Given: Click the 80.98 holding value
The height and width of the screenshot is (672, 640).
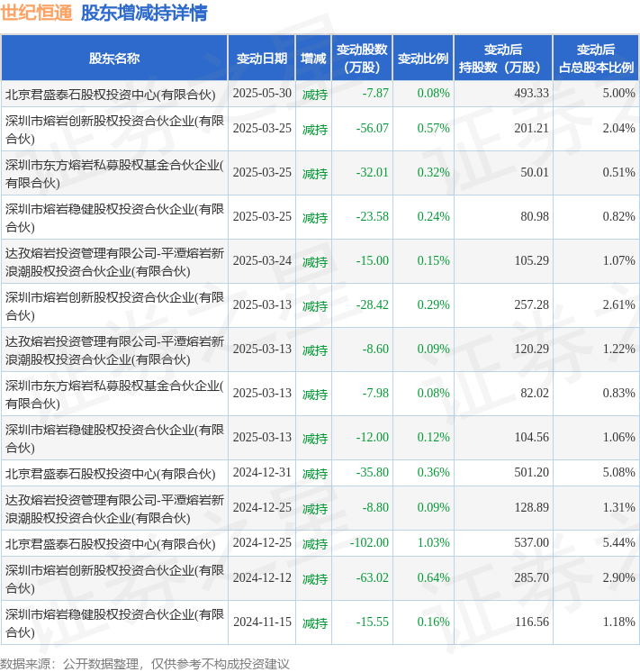Looking at the screenshot, I should (535, 216).
